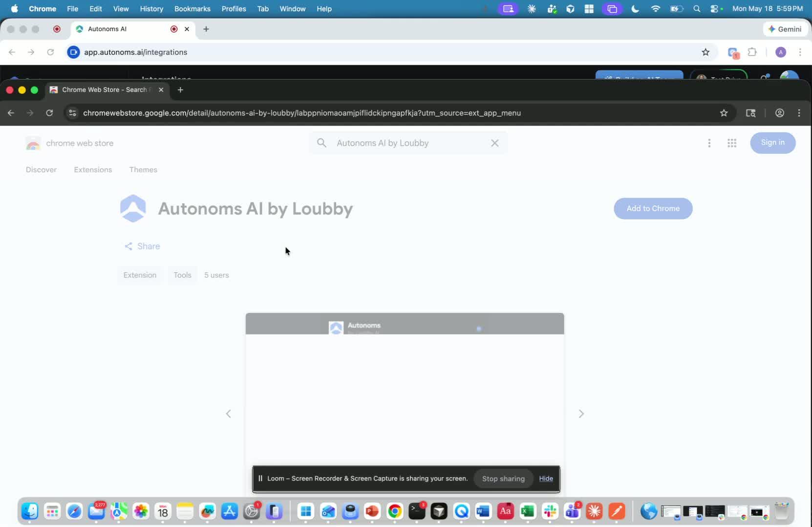
Task: Open the Web Store more options dots
Action: [x=709, y=143]
